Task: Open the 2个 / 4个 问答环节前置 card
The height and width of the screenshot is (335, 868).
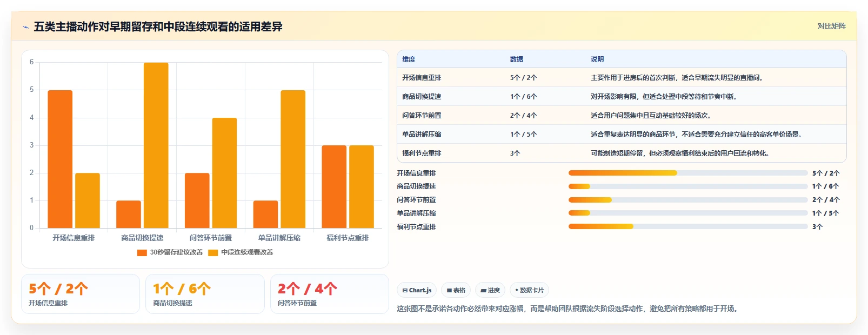Action: point(330,294)
